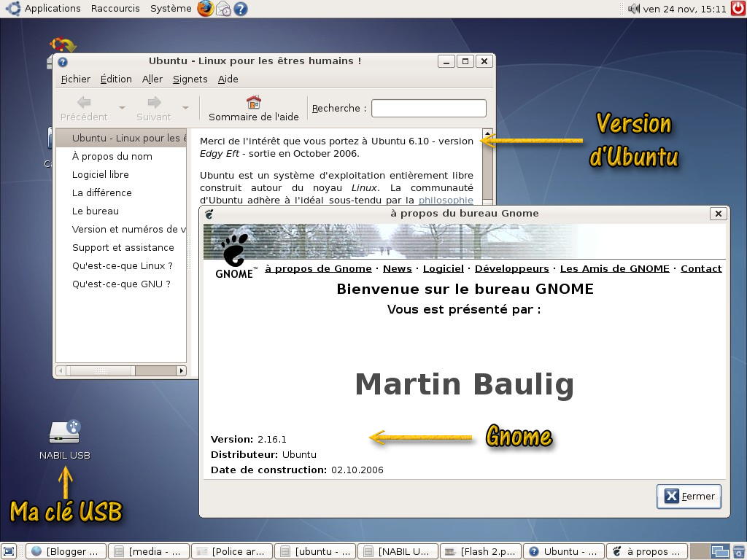
Task: Open Sommaire de l'aide home icon
Action: (x=253, y=102)
